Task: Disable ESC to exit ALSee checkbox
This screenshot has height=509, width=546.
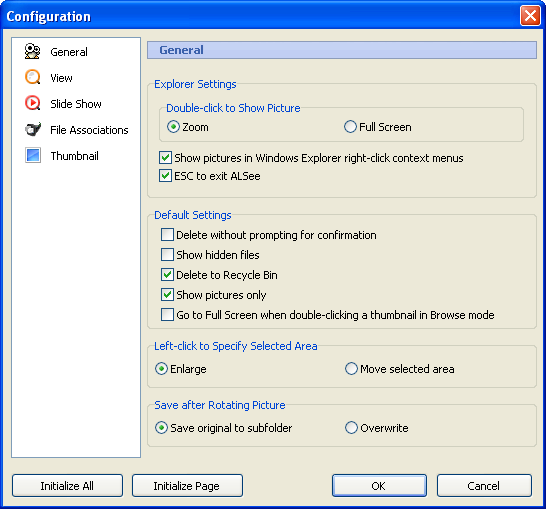Action: tap(165, 176)
